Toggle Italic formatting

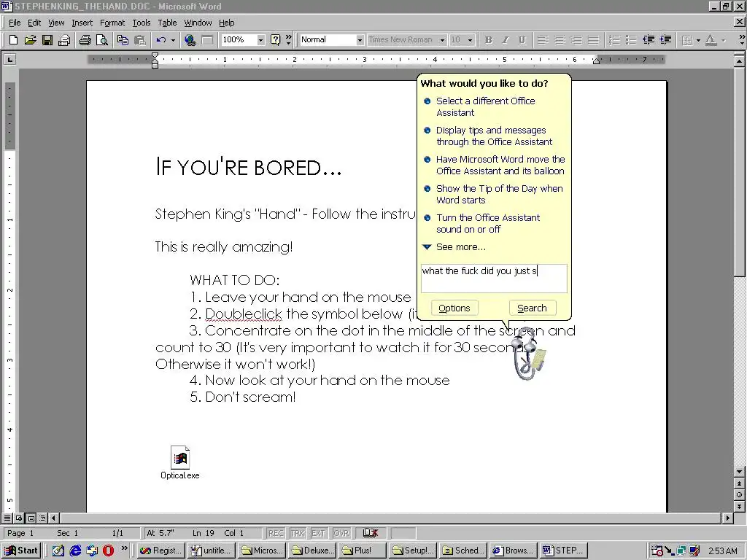pyautogui.click(x=506, y=40)
